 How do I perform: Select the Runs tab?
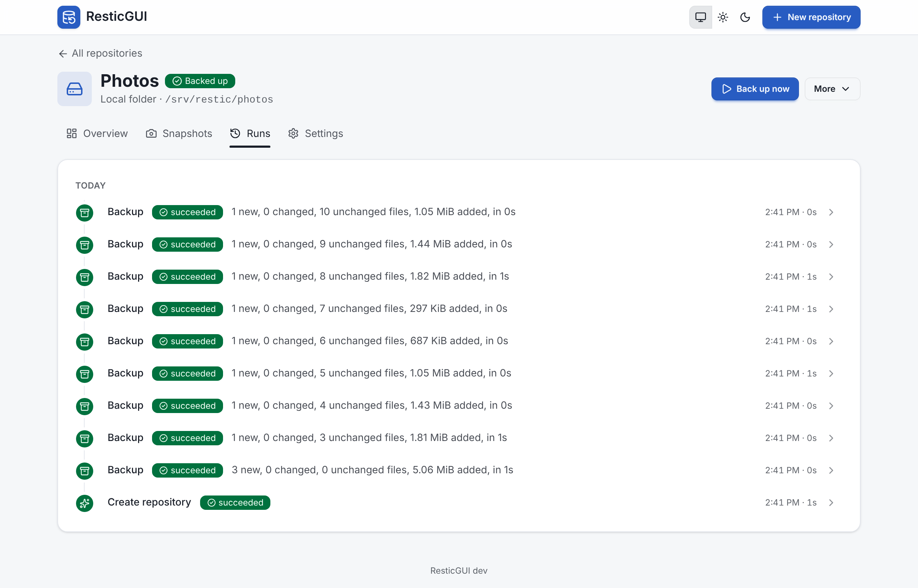pos(250,133)
